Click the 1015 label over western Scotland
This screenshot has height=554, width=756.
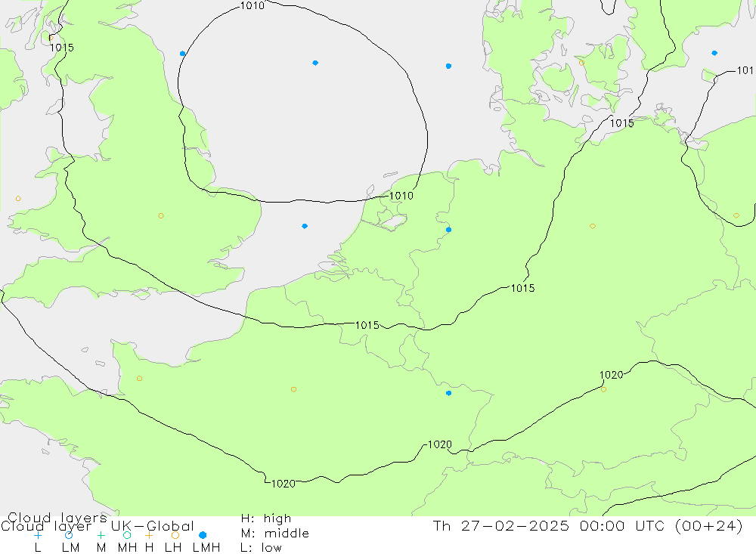tap(62, 48)
